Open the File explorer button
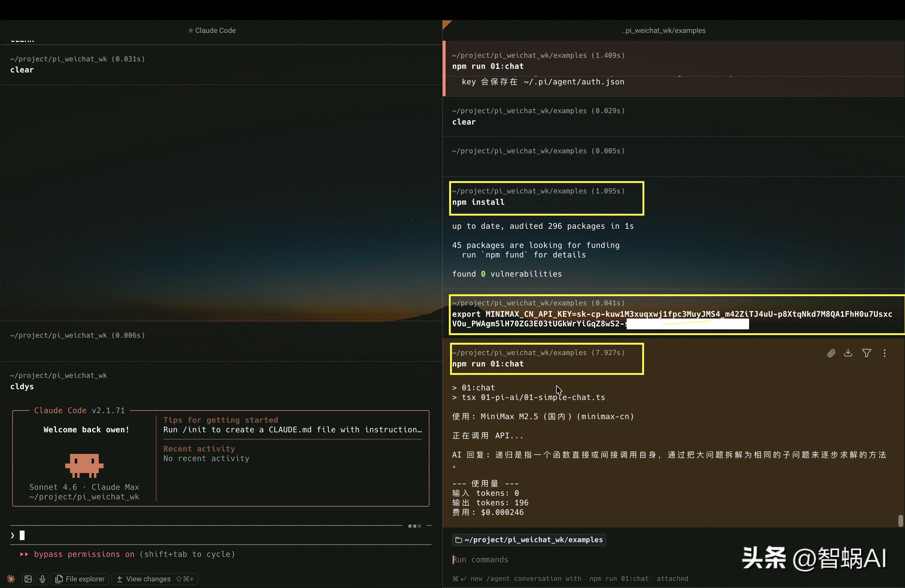This screenshot has width=905, height=588. pos(80,579)
